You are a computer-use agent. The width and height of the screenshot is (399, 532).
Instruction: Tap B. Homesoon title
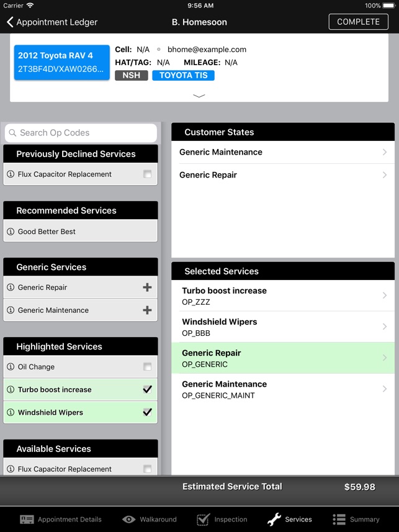199,22
